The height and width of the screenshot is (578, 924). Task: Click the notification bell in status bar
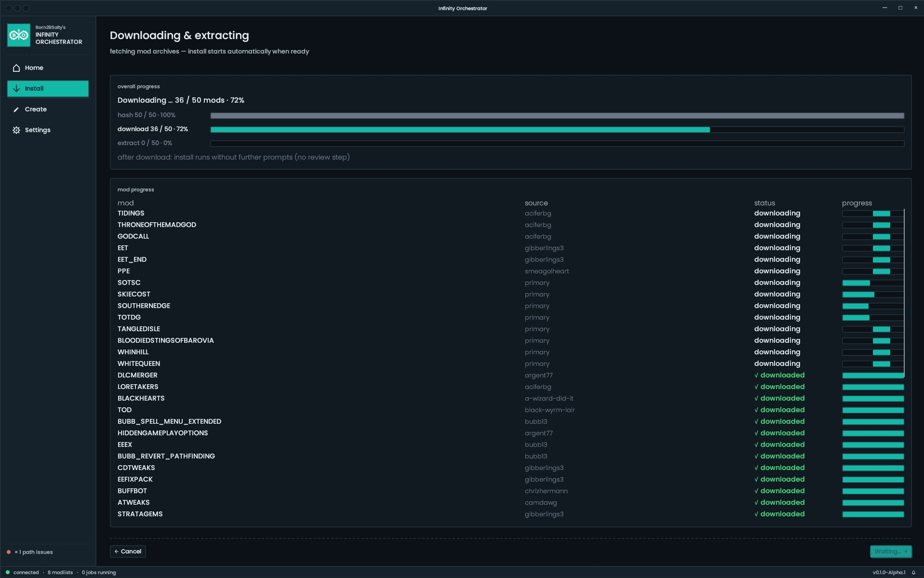click(x=913, y=573)
